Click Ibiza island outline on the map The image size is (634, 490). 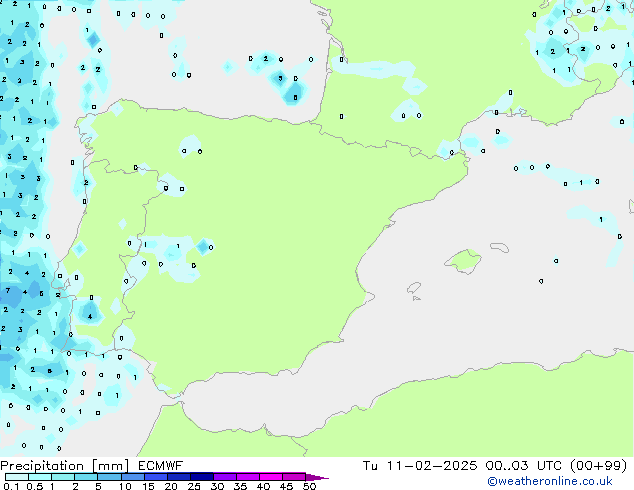(x=414, y=288)
